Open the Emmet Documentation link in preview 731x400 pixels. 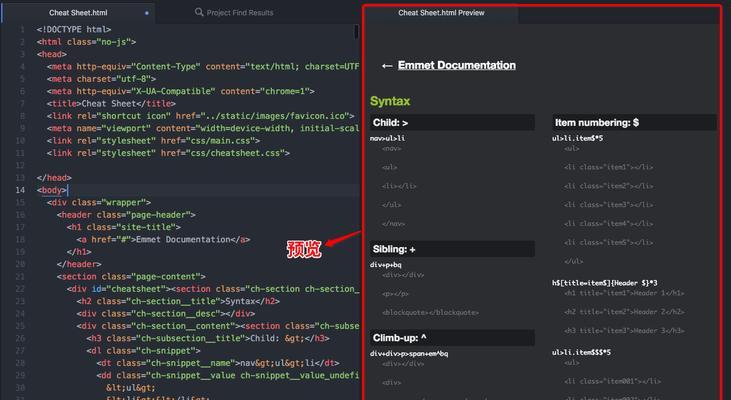(x=456, y=65)
